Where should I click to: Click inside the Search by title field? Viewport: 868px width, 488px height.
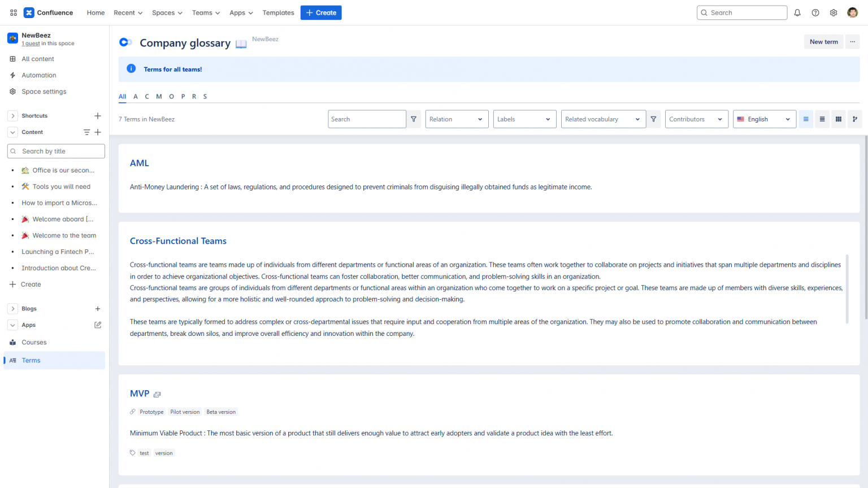point(55,151)
